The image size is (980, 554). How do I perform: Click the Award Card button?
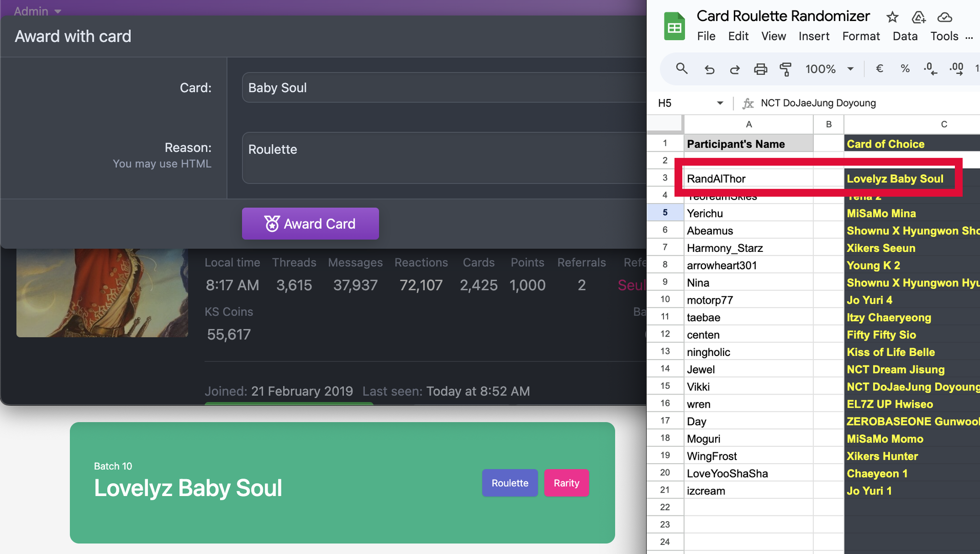pyautogui.click(x=310, y=224)
